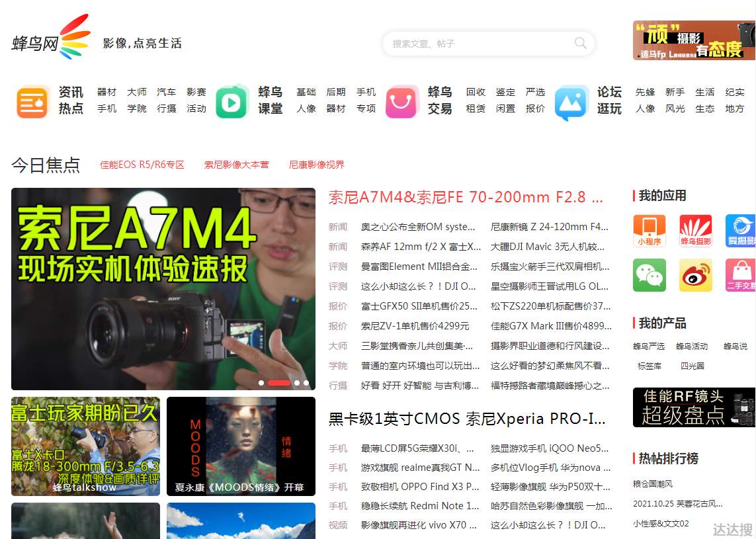This screenshot has height=539, width=756.
Task: Open the 夏永康 MOODS情绪 开幕 thumbnail
Action: click(x=241, y=446)
